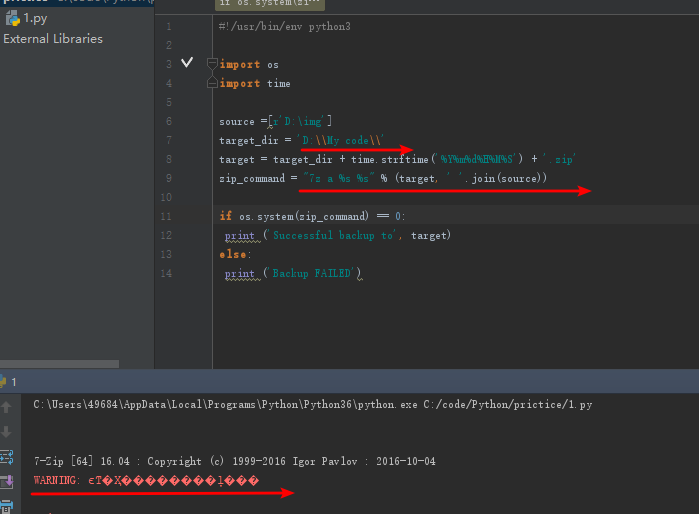Click on 'import os' statement

(x=249, y=65)
